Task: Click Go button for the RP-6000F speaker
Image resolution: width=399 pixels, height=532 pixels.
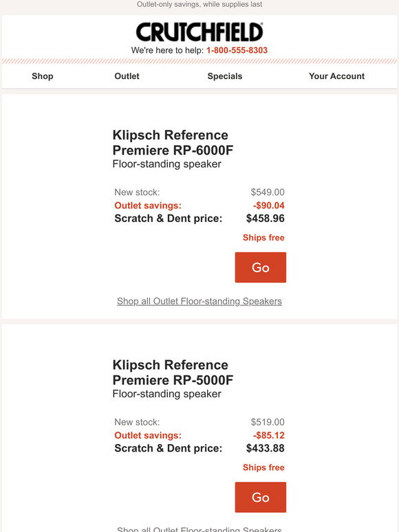Action: [261, 267]
